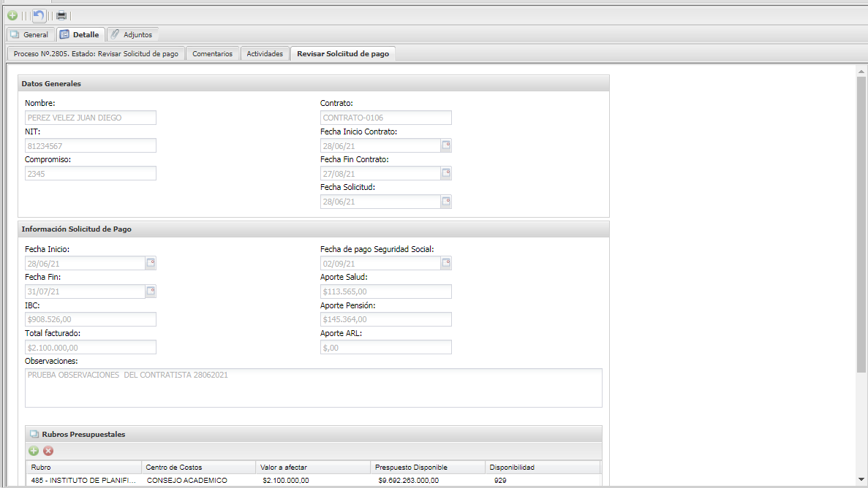Select the 485 - INSTITUTO DE PLANIFI row

tap(83, 480)
